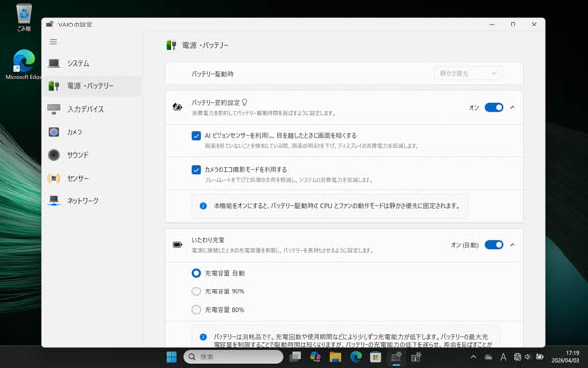588x368 pixels.
Task: Click the network globe tray icon
Action: point(517,357)
